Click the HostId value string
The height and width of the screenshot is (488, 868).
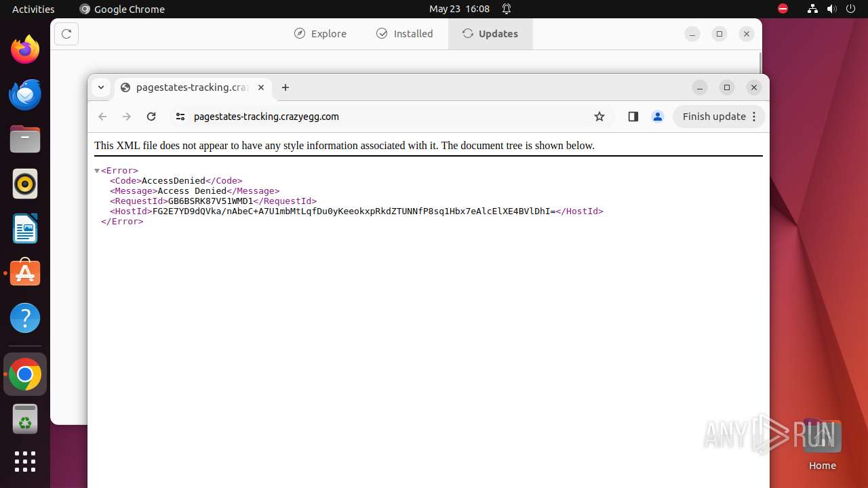tap(354, 211)
